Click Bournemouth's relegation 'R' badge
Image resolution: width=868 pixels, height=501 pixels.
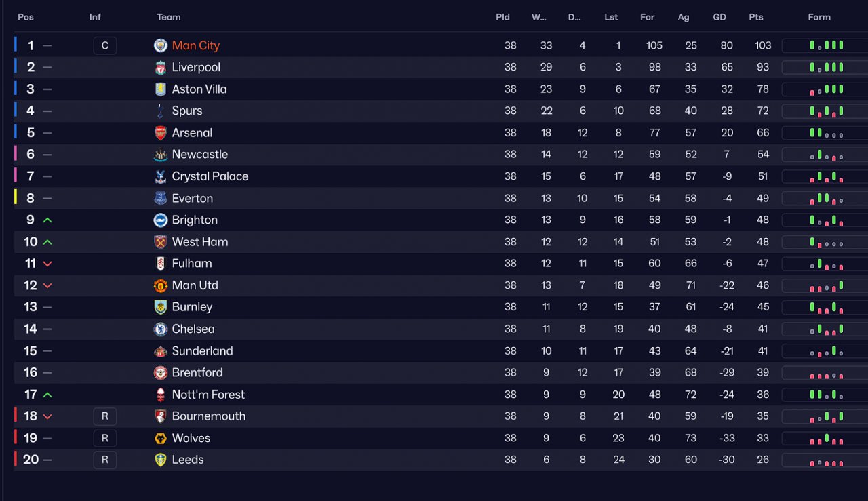pos(104,416)
